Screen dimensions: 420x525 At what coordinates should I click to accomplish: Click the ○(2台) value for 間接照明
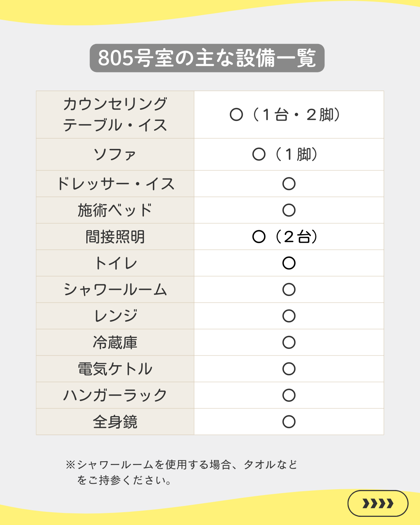[x=286, y=237]
